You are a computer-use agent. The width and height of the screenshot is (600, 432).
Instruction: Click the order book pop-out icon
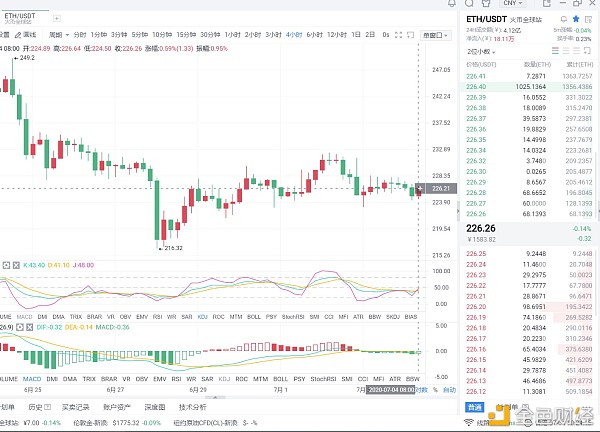pos(587,51)
